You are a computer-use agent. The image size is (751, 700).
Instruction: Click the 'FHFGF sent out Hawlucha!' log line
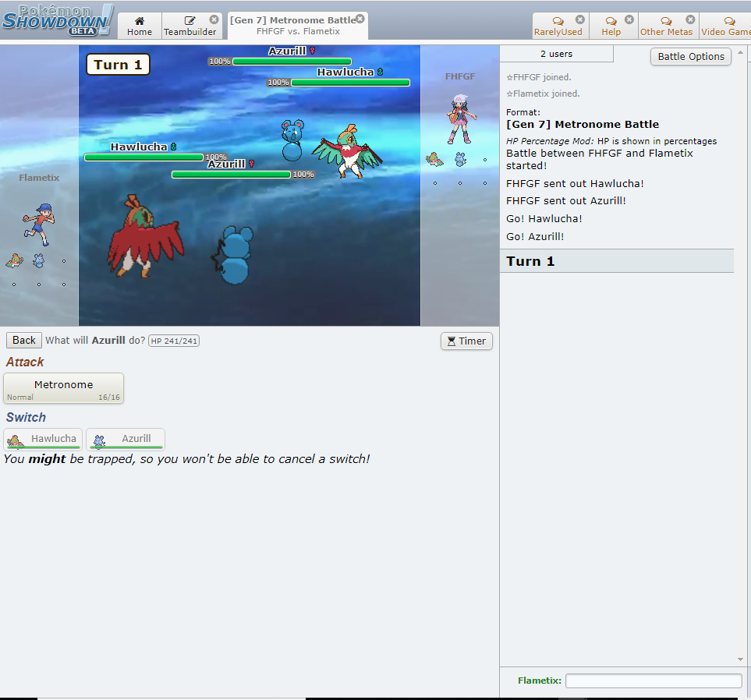click(575, 183)
